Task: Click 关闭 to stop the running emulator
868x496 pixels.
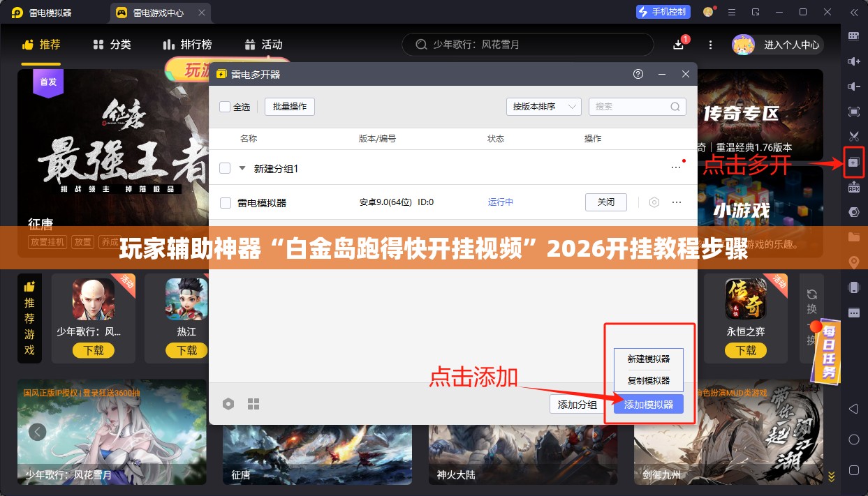Action: pyautogui.click(x=606, y=202)
